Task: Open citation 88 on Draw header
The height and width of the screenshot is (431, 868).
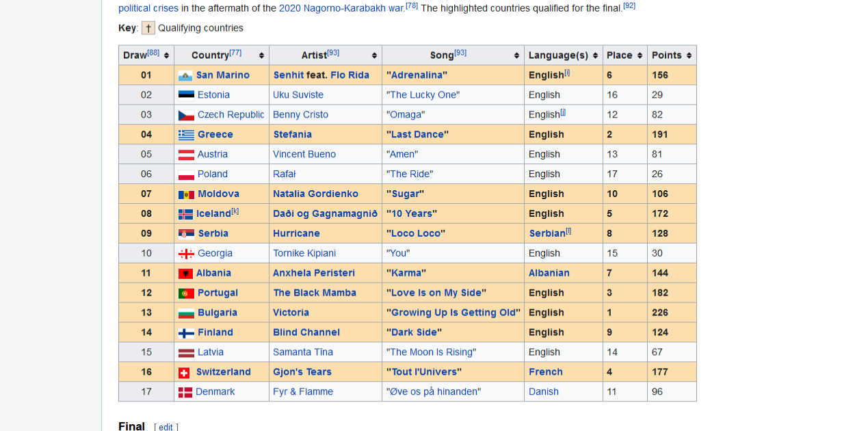Action: [153, 53]
